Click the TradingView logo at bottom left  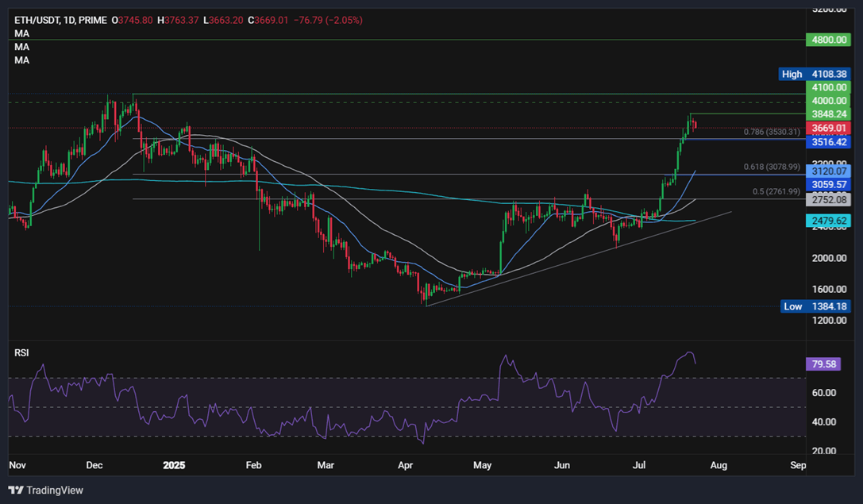tap(45, 490)
